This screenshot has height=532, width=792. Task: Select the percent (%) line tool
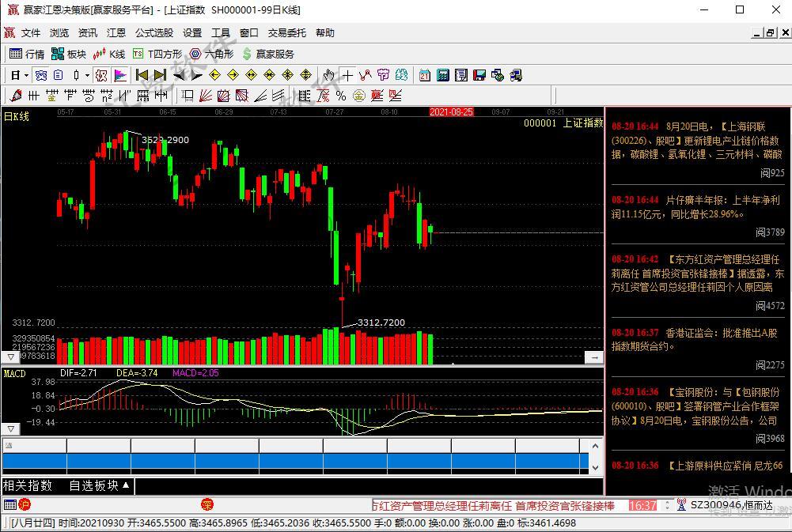[341, 96]
